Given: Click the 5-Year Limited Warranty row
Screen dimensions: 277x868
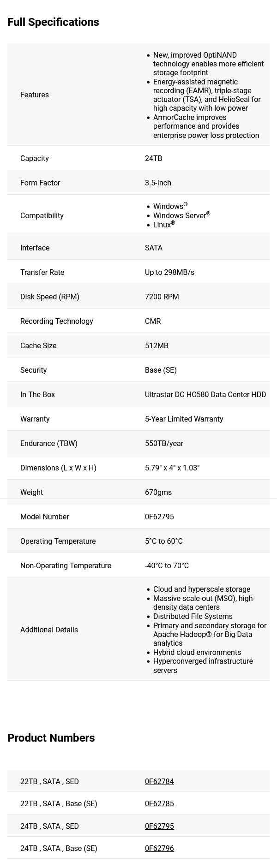Looking at the screenshot, I should coord(138,419).
